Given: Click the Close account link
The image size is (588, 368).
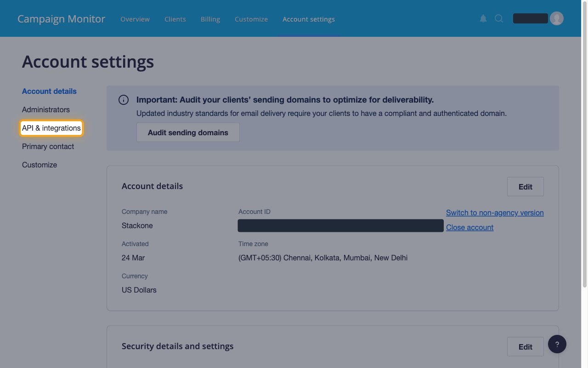Looking at the screenshot, I should coord(469,227).
